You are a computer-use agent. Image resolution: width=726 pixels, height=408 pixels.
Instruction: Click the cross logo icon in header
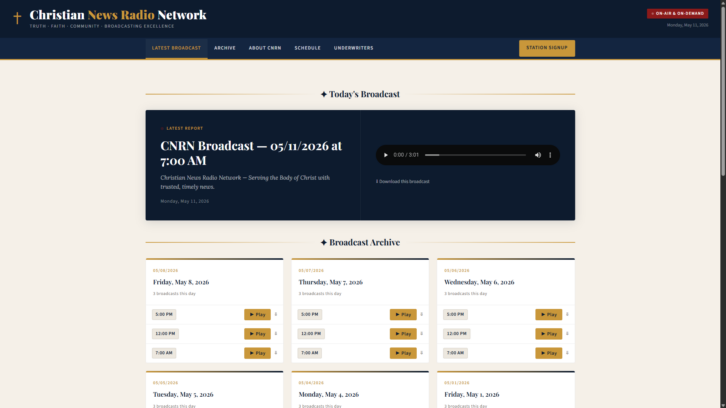(x=17, y=18)
